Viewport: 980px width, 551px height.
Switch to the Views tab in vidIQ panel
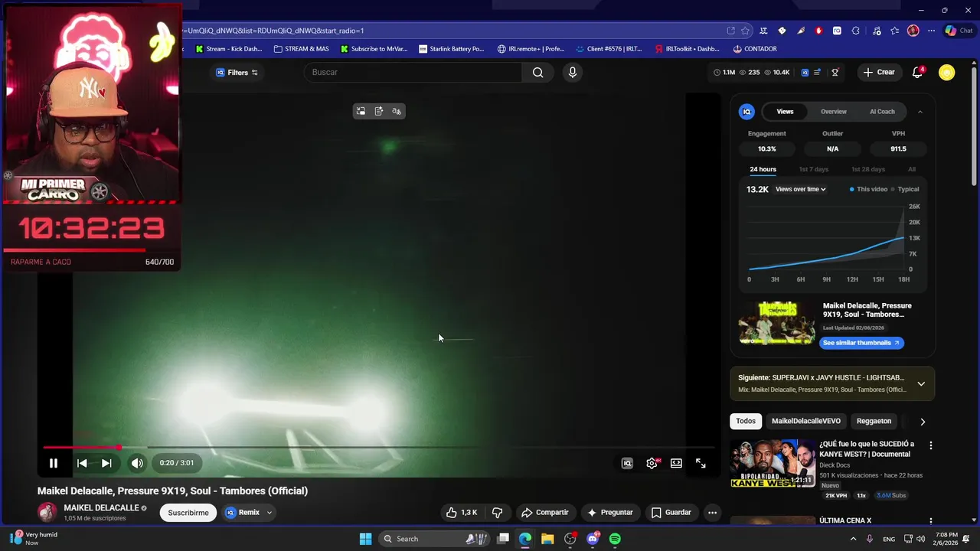[x=785, y=112]
